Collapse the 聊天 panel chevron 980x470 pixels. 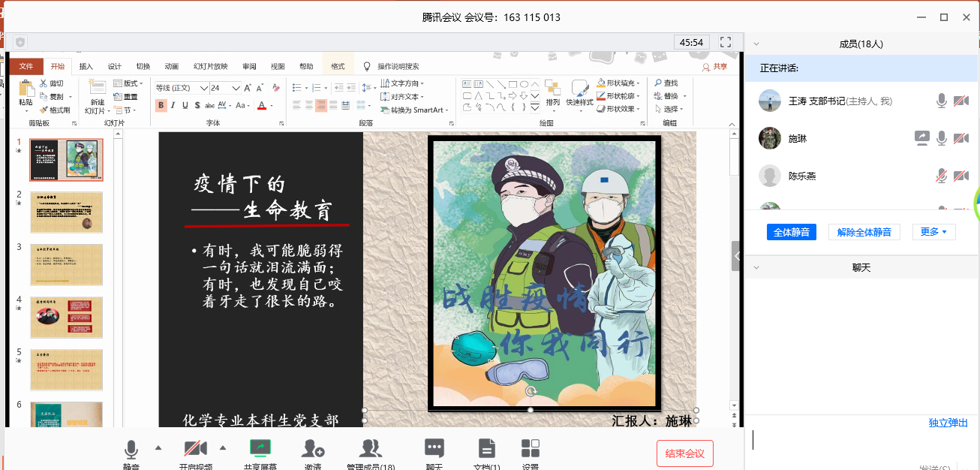point(757,267)
